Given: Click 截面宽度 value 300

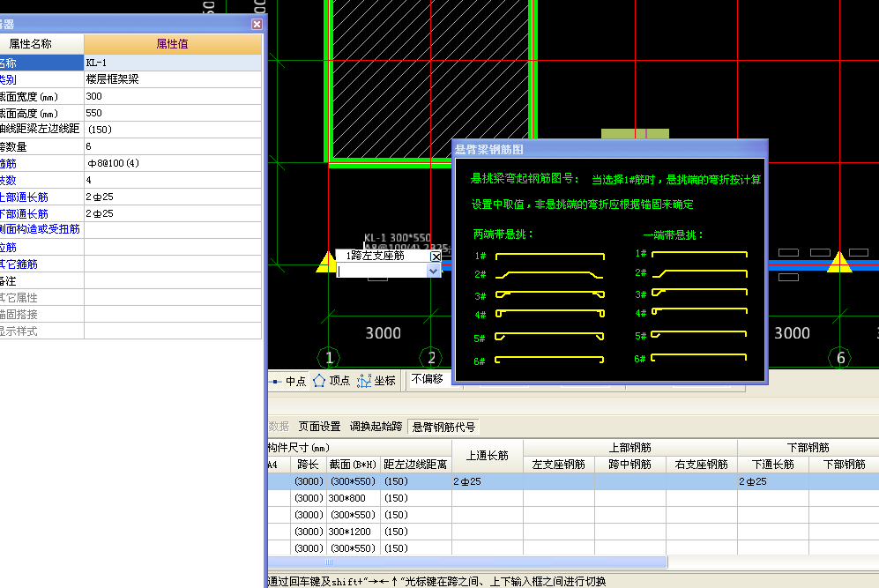Looking at the screenshot, I should [x=173, y=96].
